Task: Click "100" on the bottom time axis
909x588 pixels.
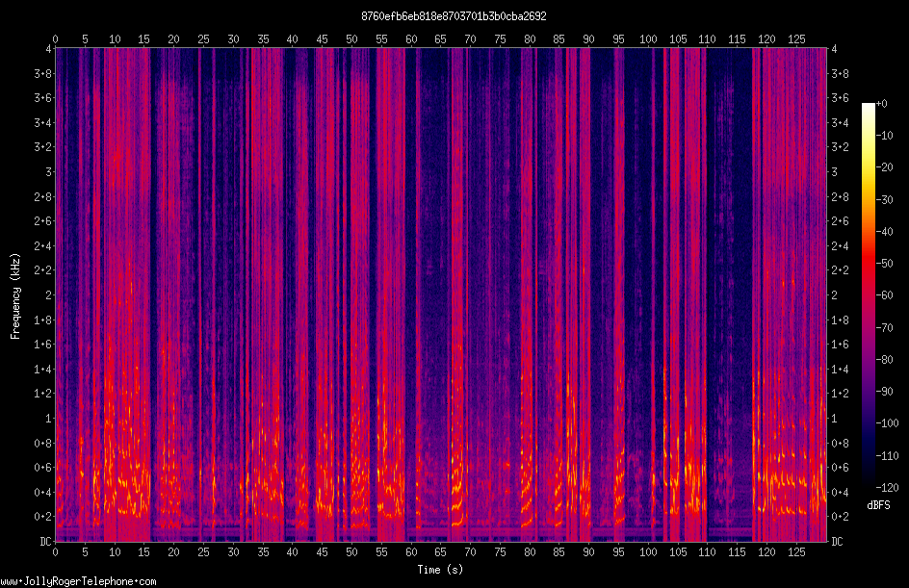Action: pos(648,552)
